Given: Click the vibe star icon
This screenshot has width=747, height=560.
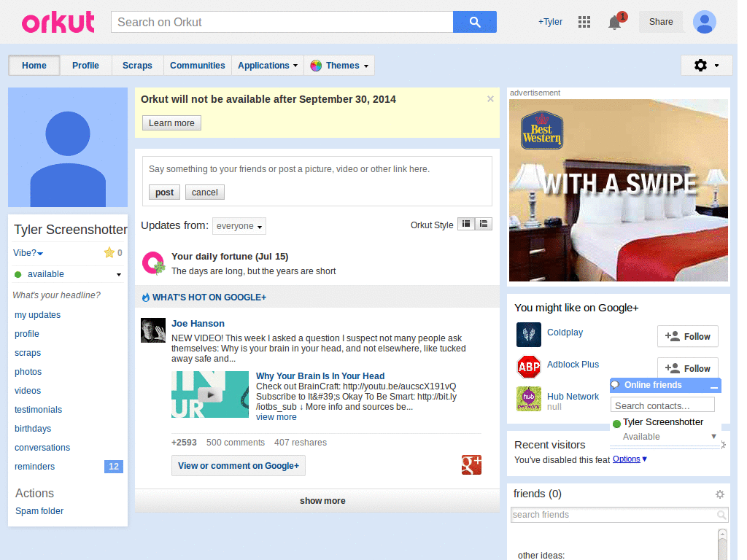Looking at the screenshot, I should (109, 252).
